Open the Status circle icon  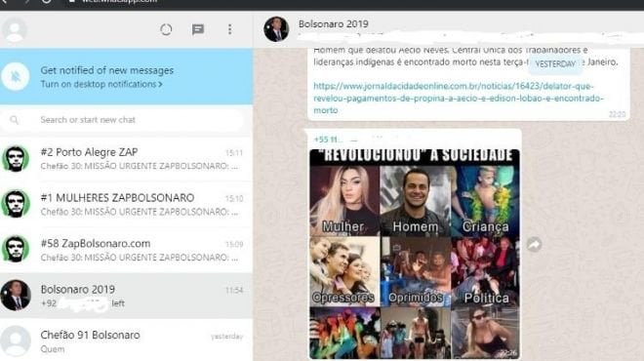click(x=166, y=29)
